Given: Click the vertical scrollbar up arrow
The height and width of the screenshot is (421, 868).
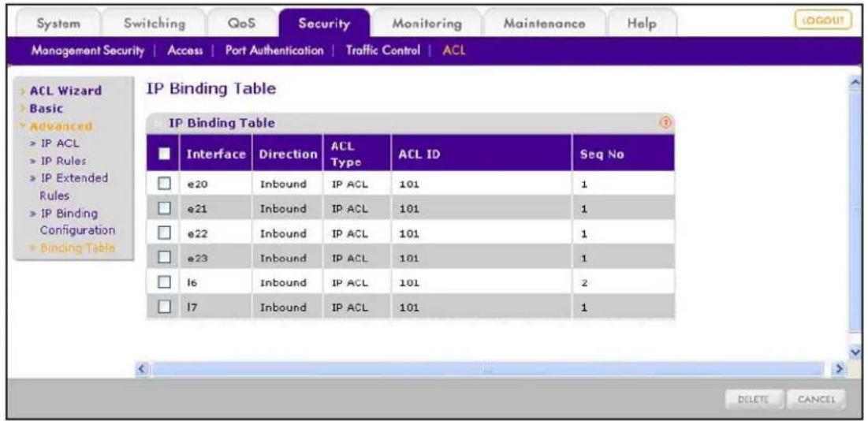Looking at the screenshot, I should (x=855, y=81).
